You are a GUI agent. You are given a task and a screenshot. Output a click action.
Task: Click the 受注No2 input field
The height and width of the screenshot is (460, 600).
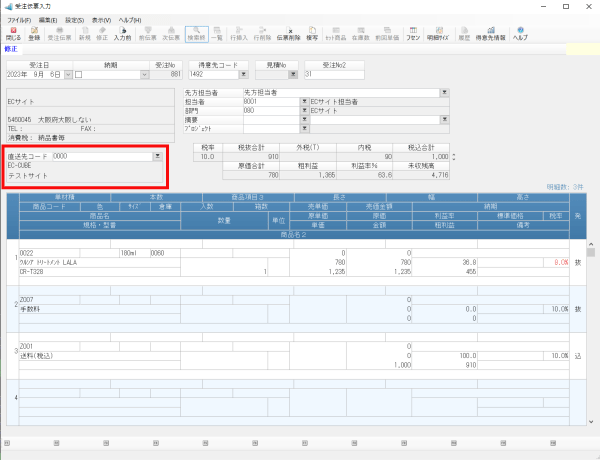click(x=334, y=75)
